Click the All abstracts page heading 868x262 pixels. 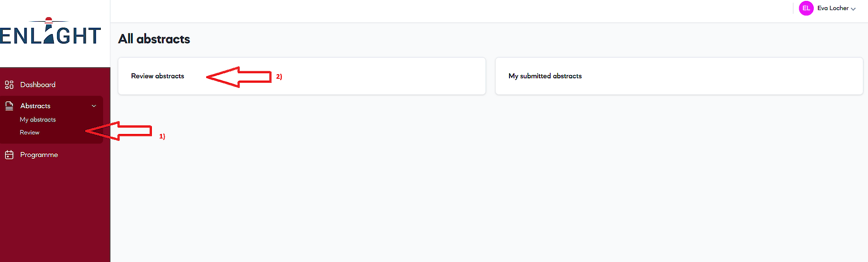point(154,39)
